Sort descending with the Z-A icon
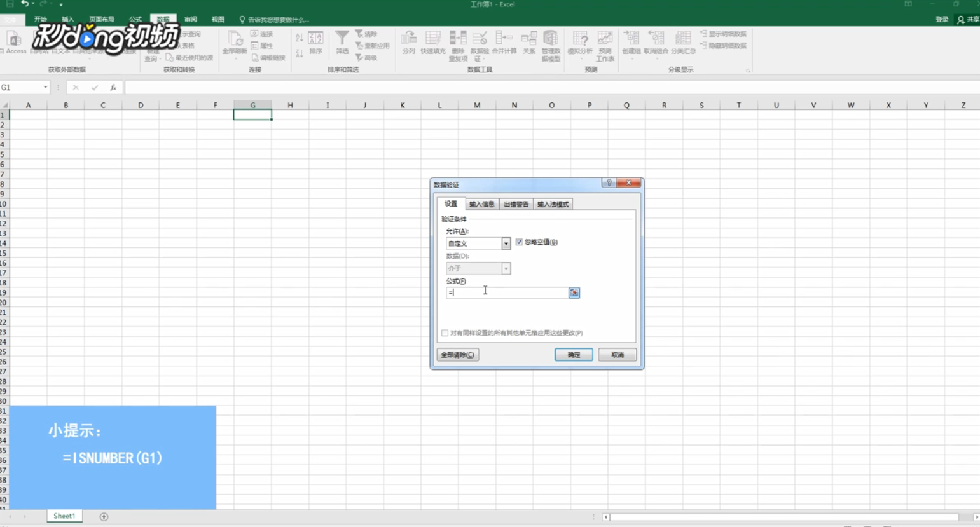Screen dimensions: 980x527 [x=299, y=53]
